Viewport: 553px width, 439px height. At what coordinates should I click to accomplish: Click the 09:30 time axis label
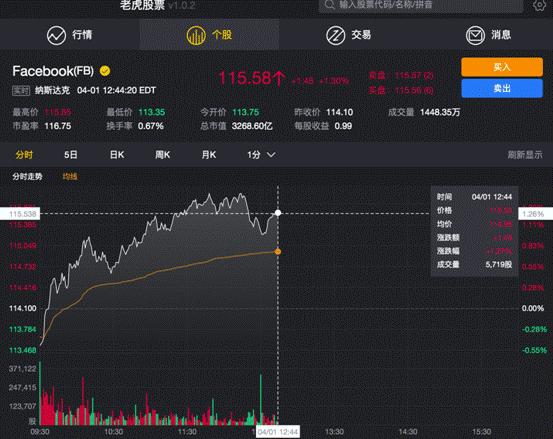[40, 432]
